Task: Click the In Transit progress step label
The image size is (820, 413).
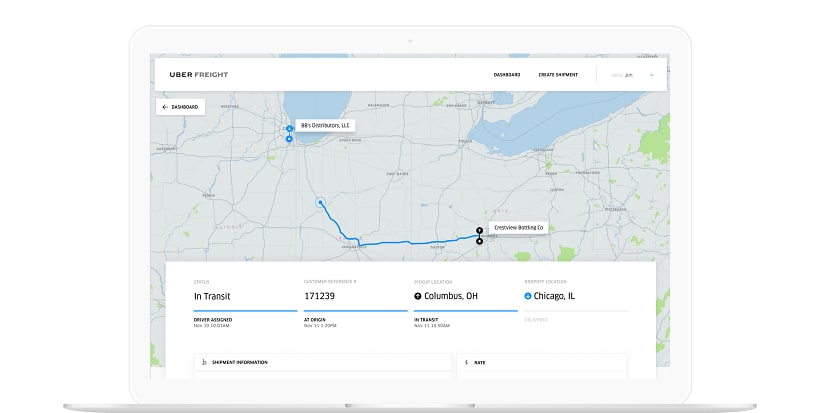Action: (426, 319)
